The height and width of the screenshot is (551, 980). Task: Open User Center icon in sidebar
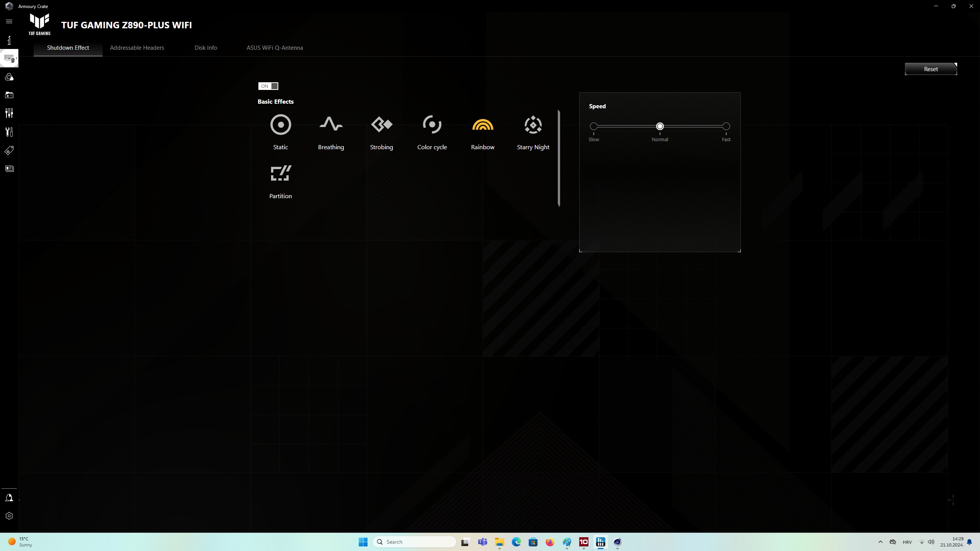(9, 498)
